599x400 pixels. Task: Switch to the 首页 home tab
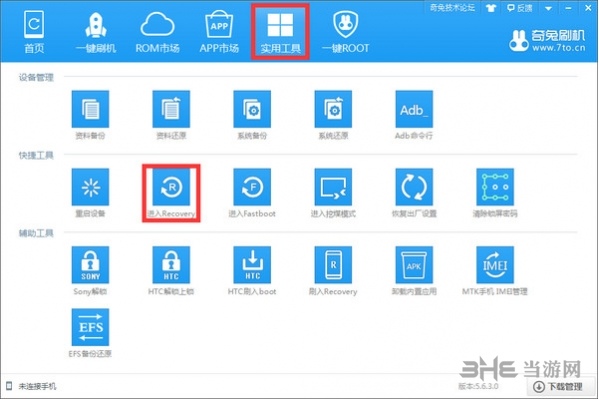click(34, 32)
